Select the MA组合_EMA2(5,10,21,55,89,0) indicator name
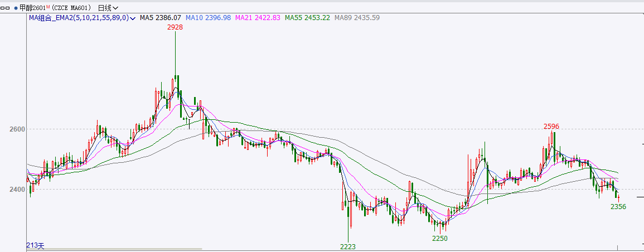This screenshot has width=644, height=252. (x=79, y=18)
